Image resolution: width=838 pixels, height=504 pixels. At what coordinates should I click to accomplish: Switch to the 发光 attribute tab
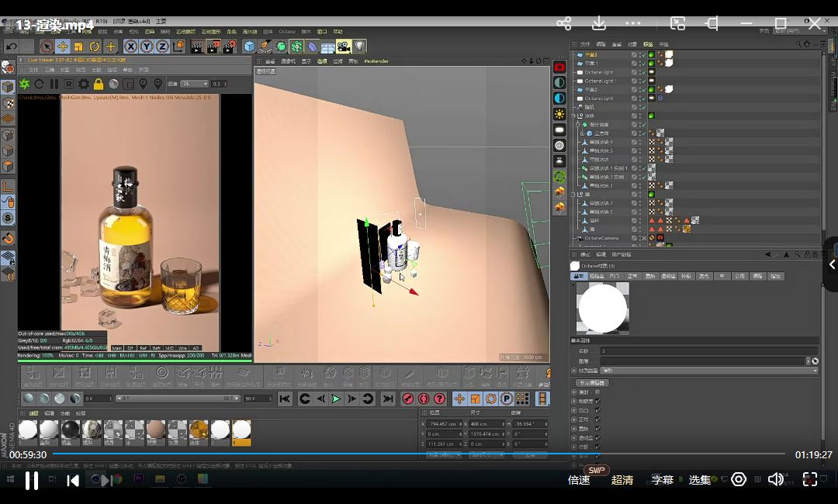point(704,276)
